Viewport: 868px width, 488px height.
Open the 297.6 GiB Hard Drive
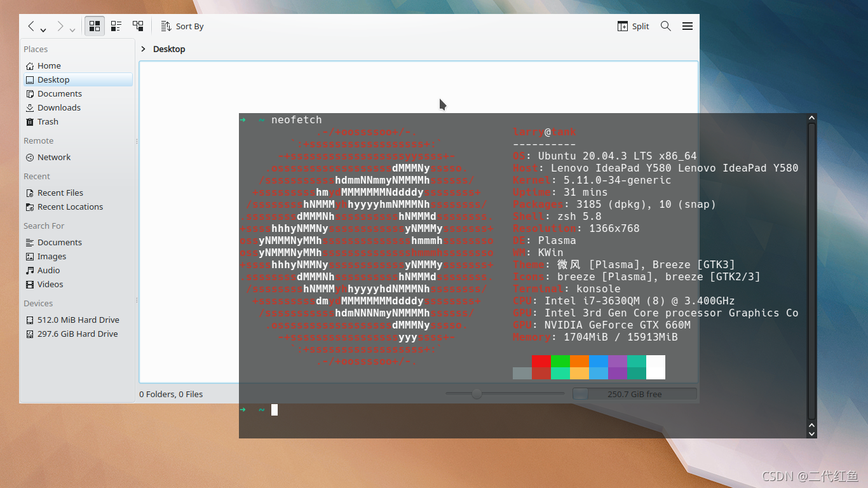78,334
